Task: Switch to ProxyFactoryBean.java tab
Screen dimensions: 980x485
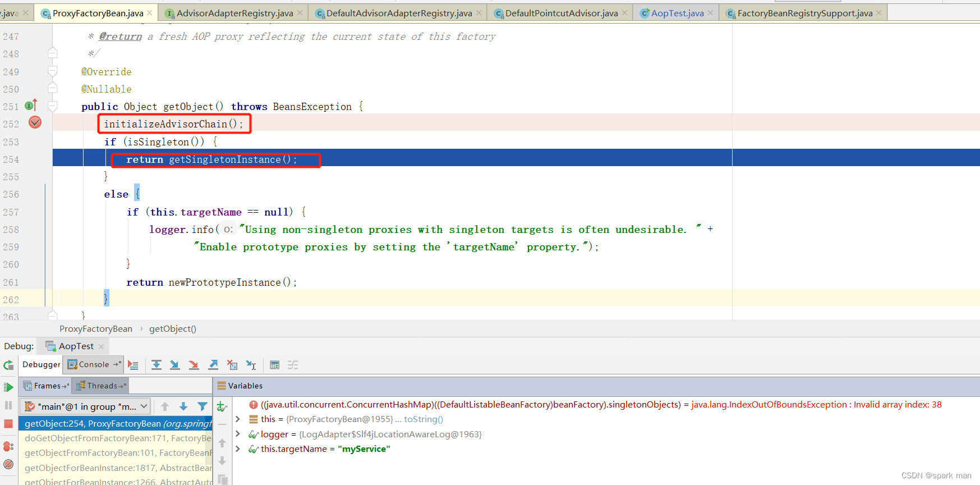Action: [x=98, y=13]
